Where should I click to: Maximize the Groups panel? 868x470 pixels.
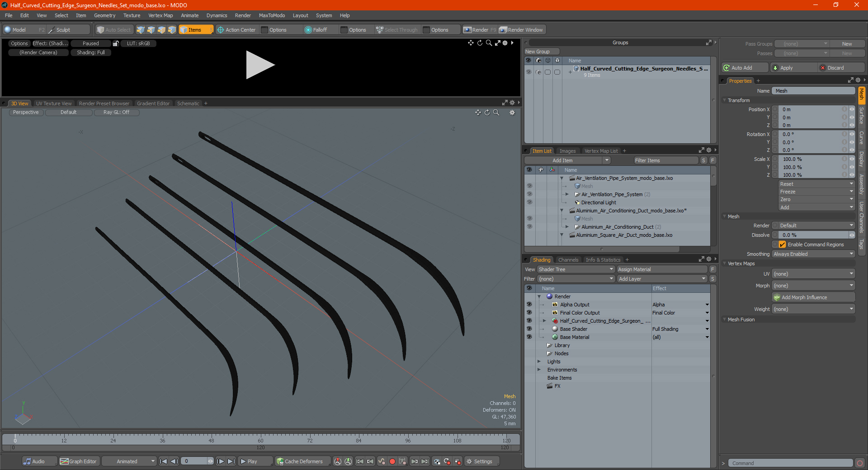pyautogui.click(x=708, y=42)
